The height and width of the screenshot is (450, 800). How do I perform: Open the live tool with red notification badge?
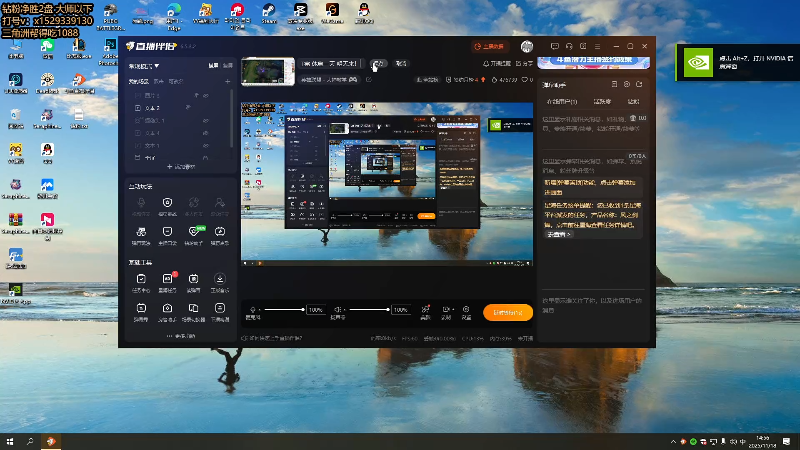(x=167, y=279)
